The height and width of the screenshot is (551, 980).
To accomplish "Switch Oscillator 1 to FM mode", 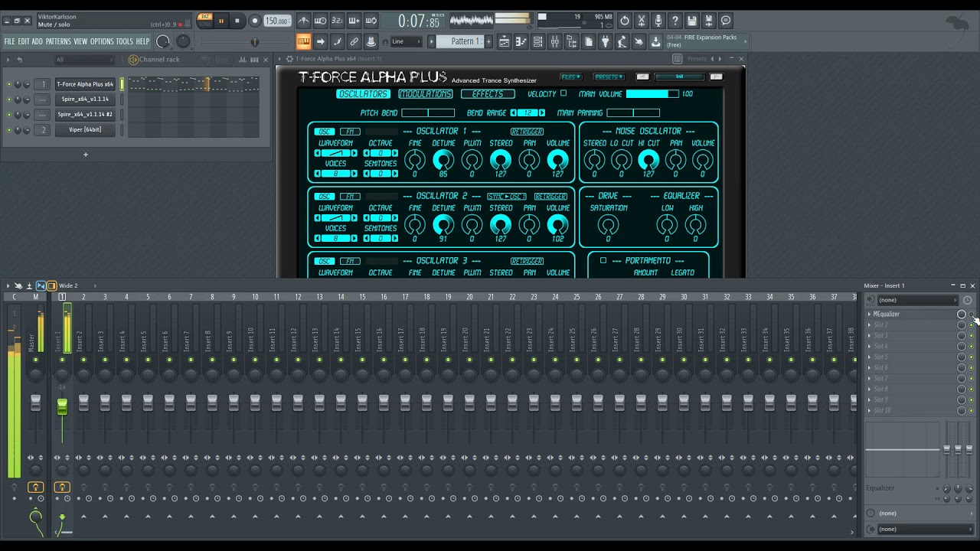I will [x=350, y=132].
